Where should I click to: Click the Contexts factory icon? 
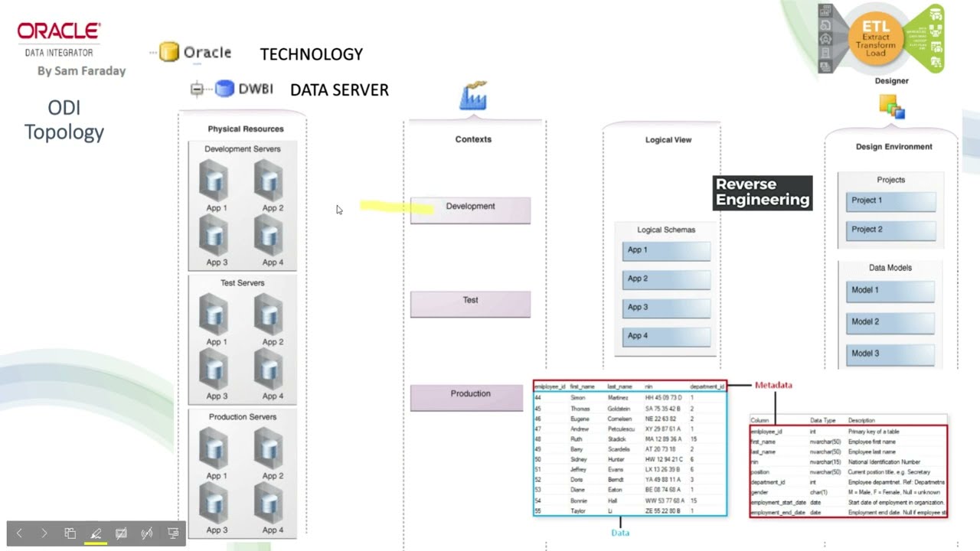[x=473, y=96]
